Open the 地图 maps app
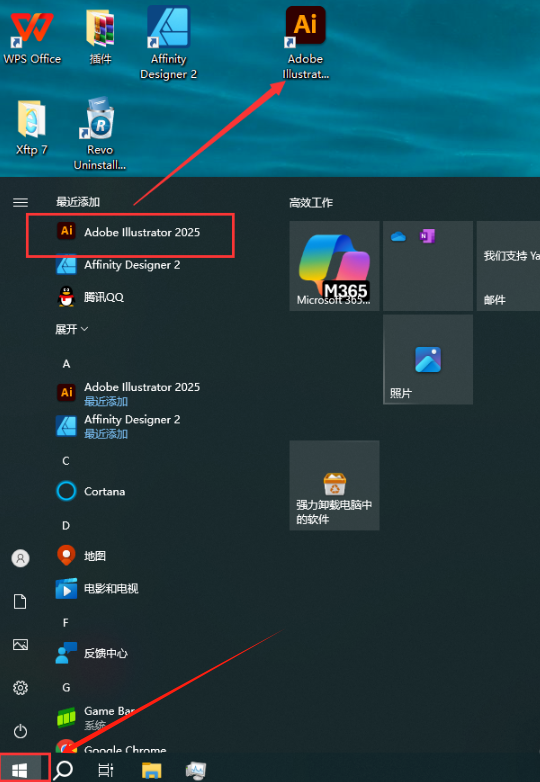 pyautogui.click(x=81, y=556)
